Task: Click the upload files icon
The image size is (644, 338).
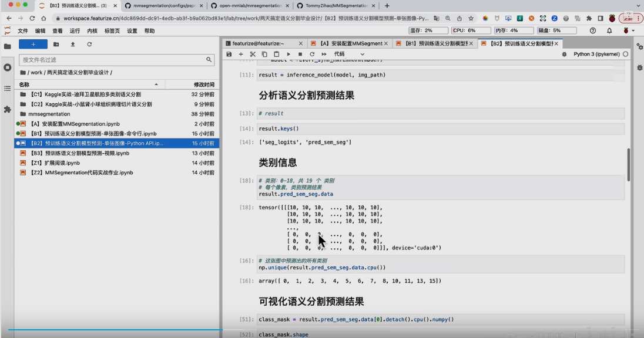Action: (73, 44)
